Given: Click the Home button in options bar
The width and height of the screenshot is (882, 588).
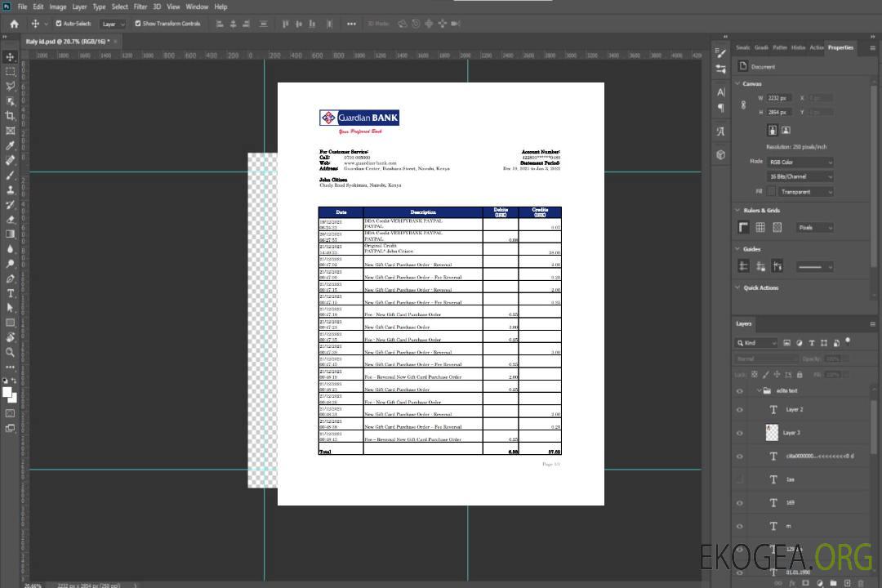Looking at the screenshot, I should click(14, 24).
